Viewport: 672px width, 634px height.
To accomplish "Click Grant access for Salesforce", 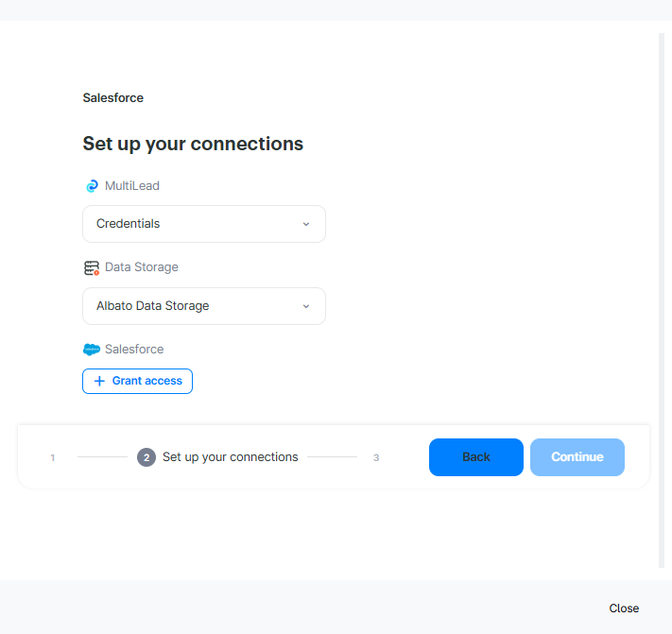I will tap(138, 381).
